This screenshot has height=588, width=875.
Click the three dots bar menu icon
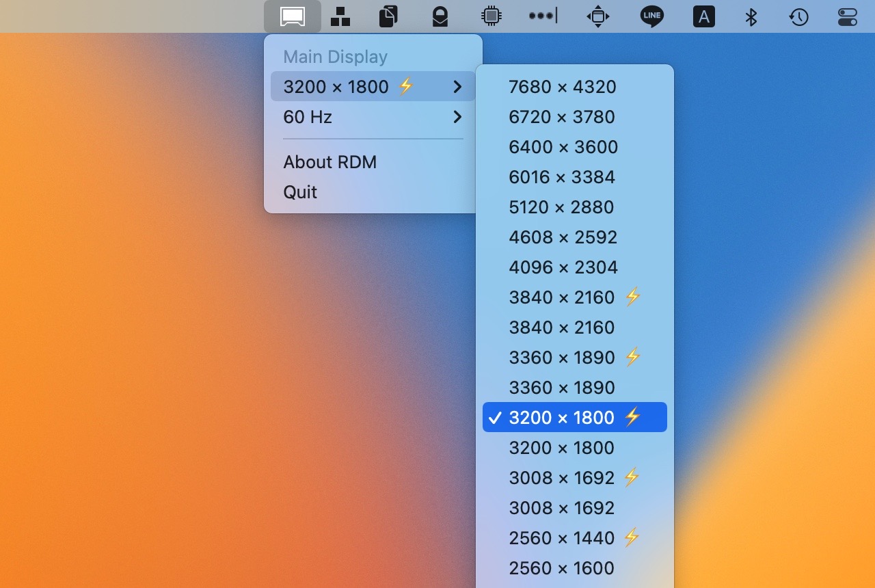tap(543, 16)
